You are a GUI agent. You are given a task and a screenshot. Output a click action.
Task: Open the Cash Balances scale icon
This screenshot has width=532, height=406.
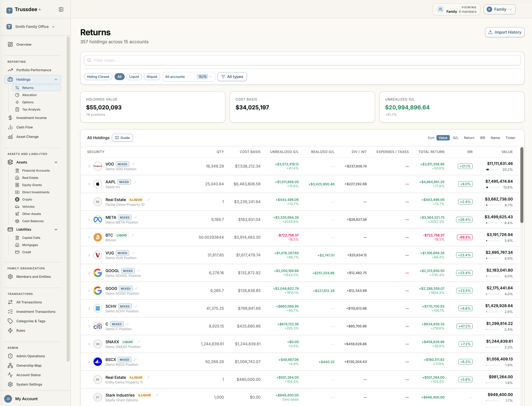click(17, 221)
